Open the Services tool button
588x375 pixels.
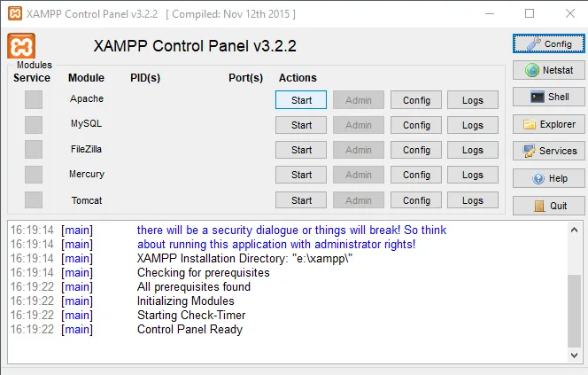pyautogui.click(x=549, y=151)
